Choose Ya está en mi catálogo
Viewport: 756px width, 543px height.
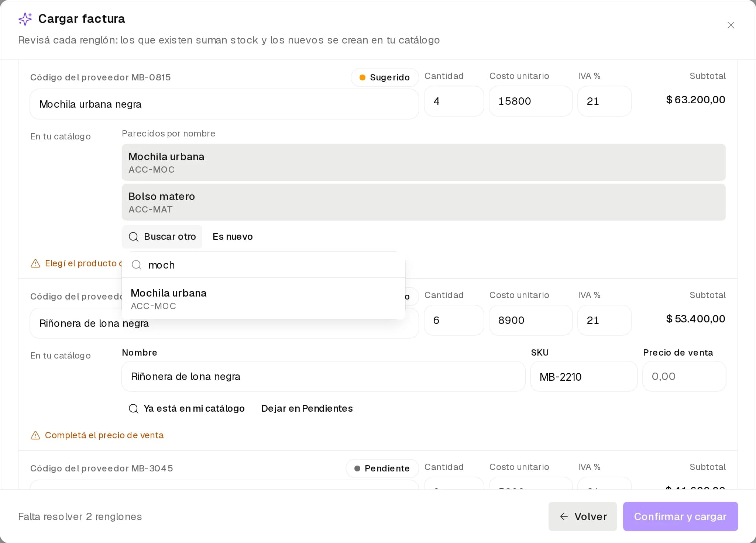pyautogui.click(x=186, y=409)
